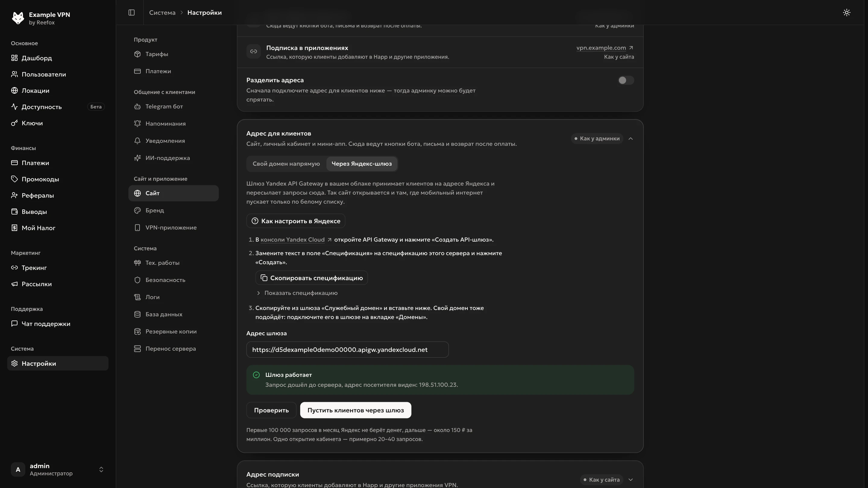
Task: Expand Как настроить в Яндексе help
Action: pos(295,221)
